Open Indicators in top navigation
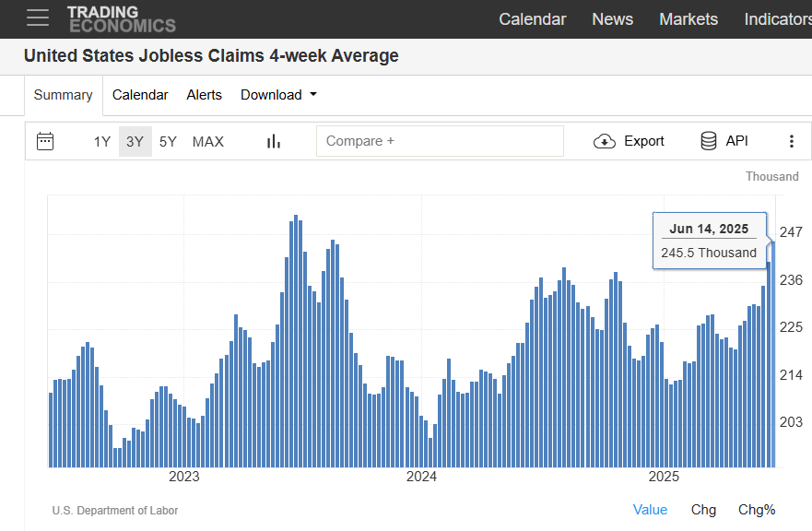This screenshot has width=812, height=531. (778, 19)
